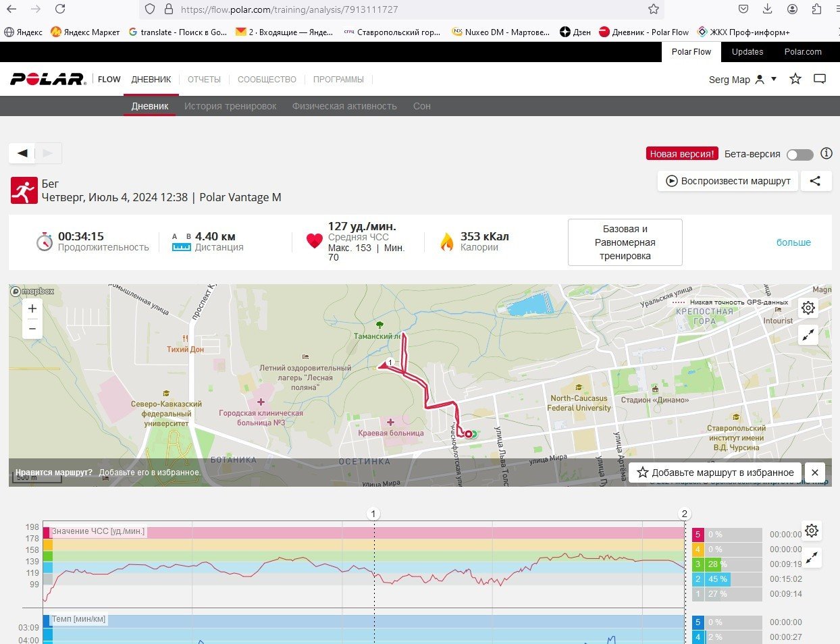Click lap 1 marker on map route
The height and width of the screenshot is (644, 840).
390,363
